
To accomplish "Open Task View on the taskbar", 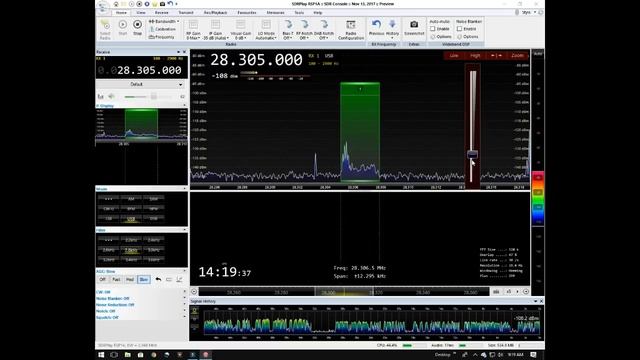I will [x=114, y=355].
